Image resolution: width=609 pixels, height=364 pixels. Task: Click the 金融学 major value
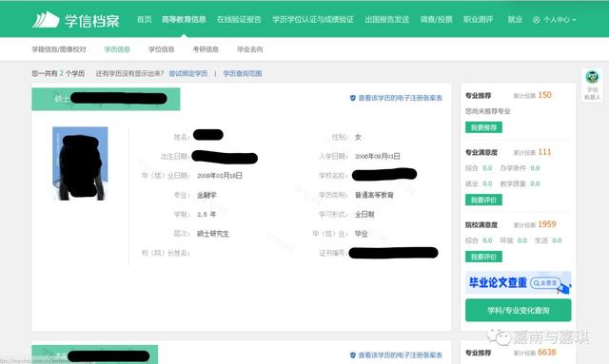206,195
